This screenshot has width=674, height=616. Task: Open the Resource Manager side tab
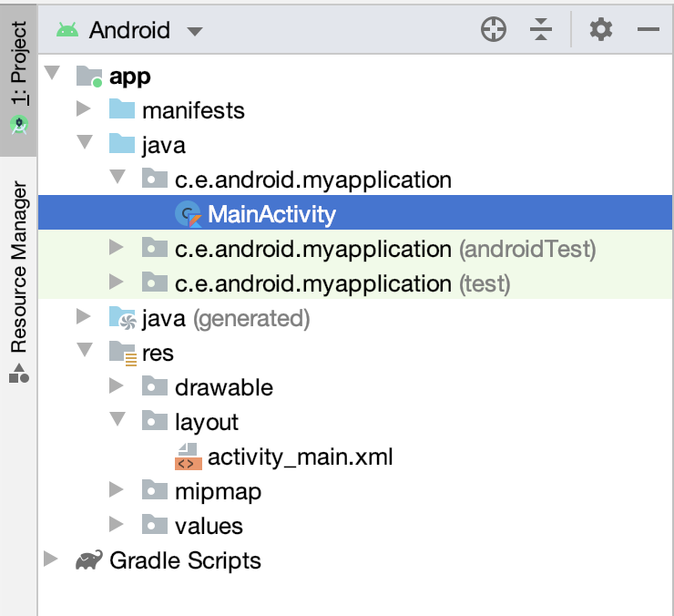pos(19,282)
